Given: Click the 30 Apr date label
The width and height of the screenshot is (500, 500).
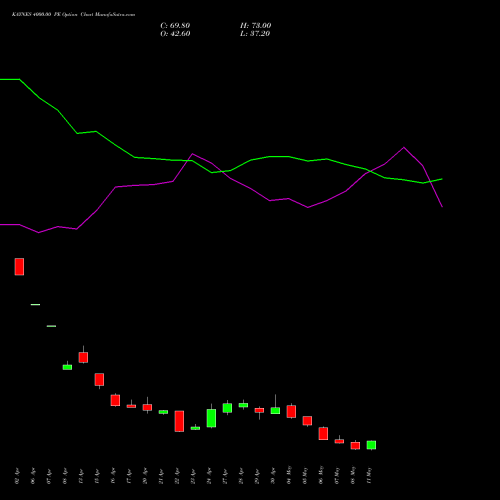Looking at the screenshot, I should [273, 476].
